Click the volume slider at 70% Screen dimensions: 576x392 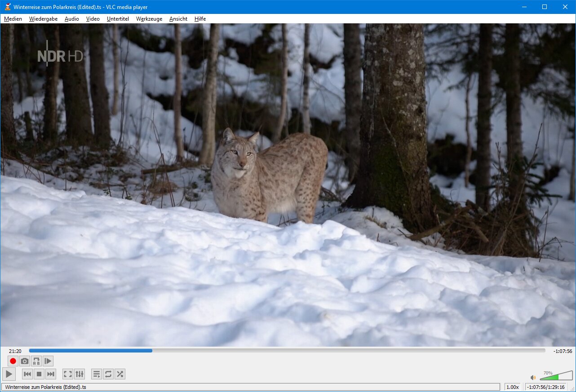click(558, 376)
